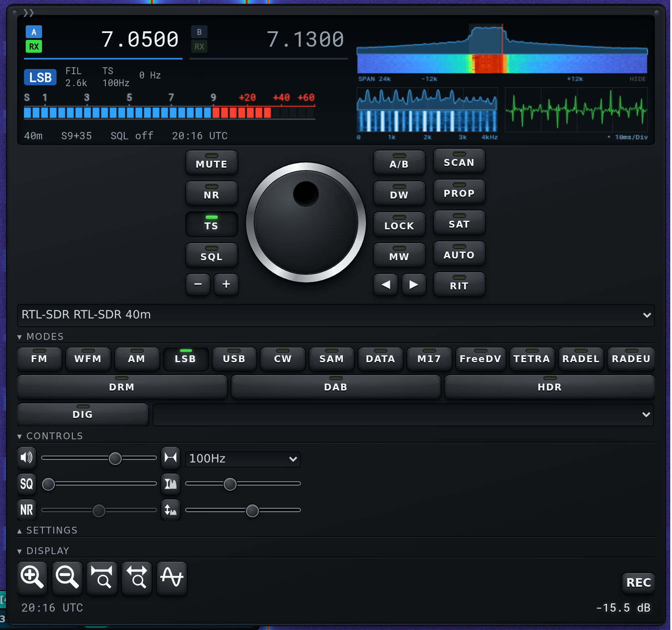The height and width of the screenshot is (630, 672).
Task: Click the REC button
Action: tap(639, 583)
